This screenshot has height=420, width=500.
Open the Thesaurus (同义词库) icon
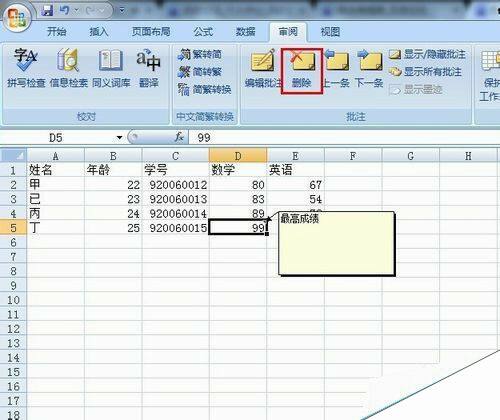111,68
